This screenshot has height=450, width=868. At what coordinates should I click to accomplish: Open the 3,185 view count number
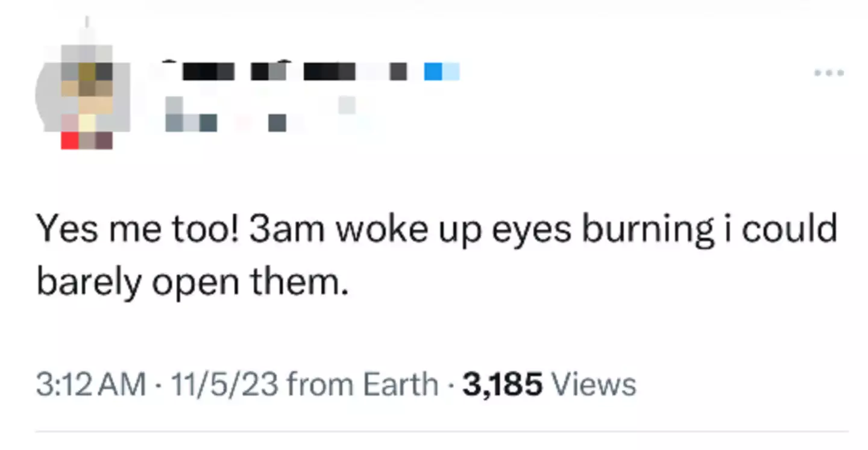click(x=502, y=384)
